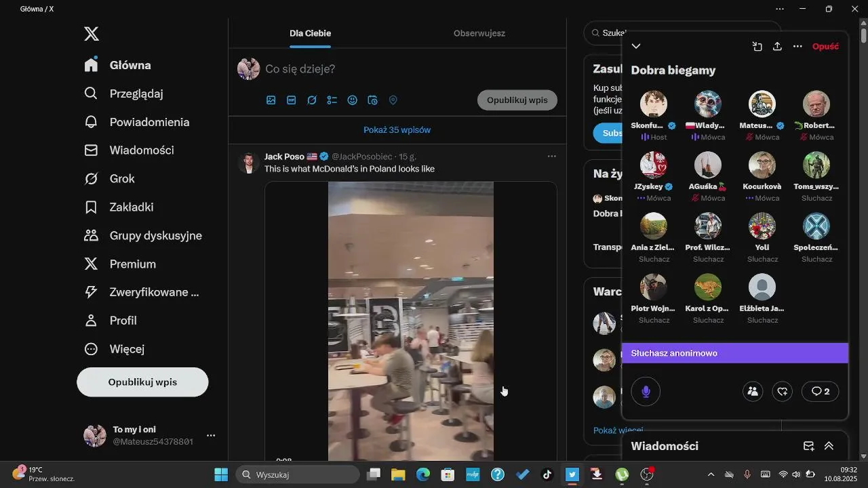Open Space comments bubble showing 2
This screenshot has width=868, height=488.
click(x=821, y=391)
